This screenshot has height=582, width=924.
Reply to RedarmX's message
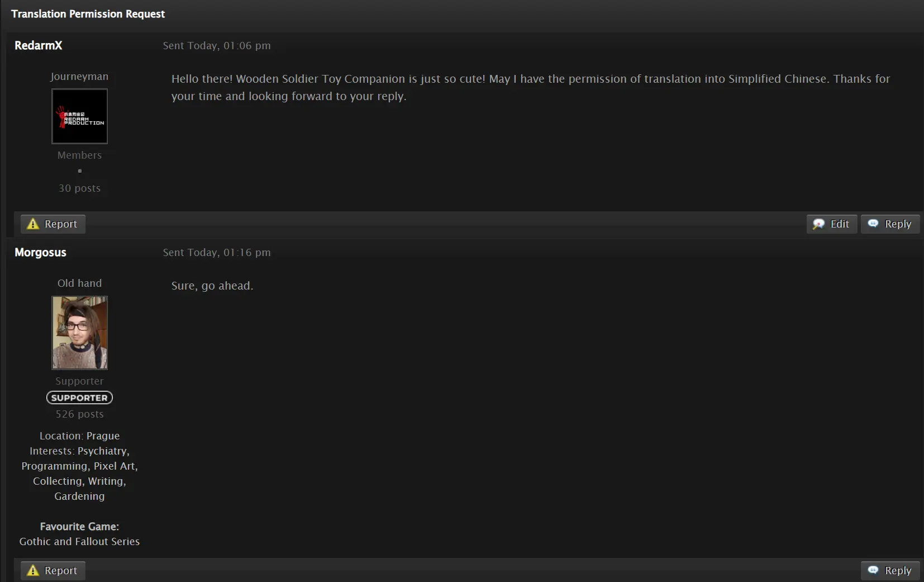point(890,224)
